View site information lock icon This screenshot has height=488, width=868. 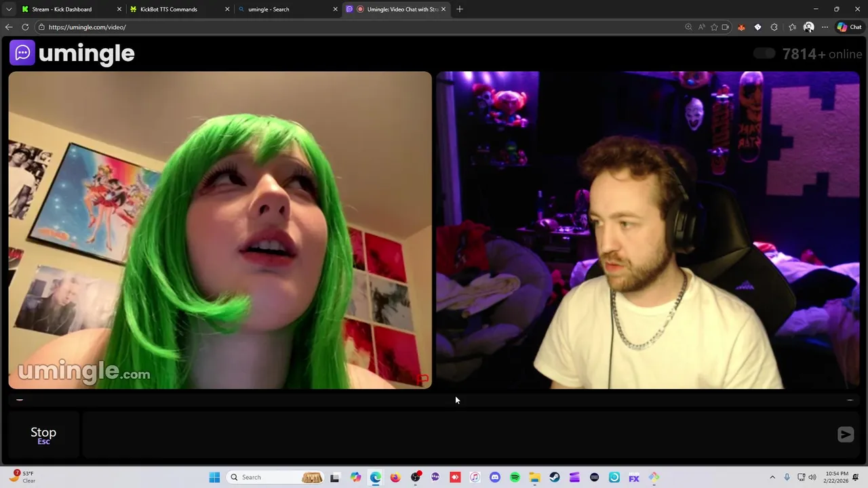pyautogui.click(x=41, y=27)
